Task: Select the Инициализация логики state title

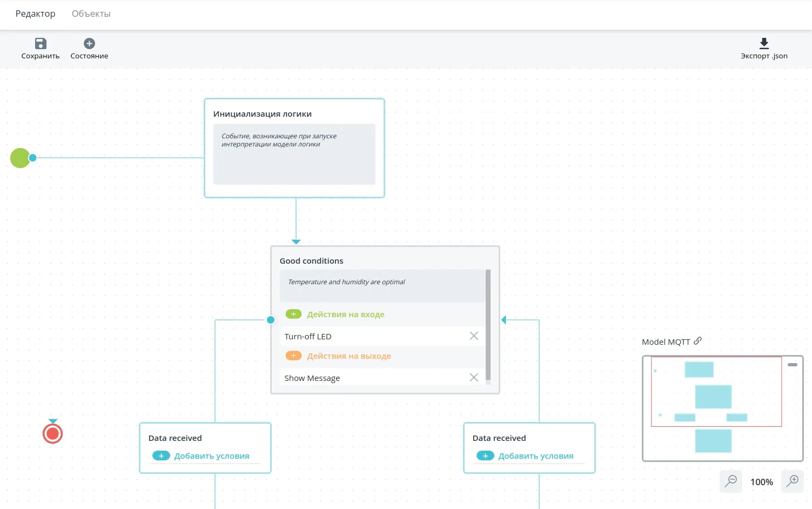Action: click(x=262, y=113)
